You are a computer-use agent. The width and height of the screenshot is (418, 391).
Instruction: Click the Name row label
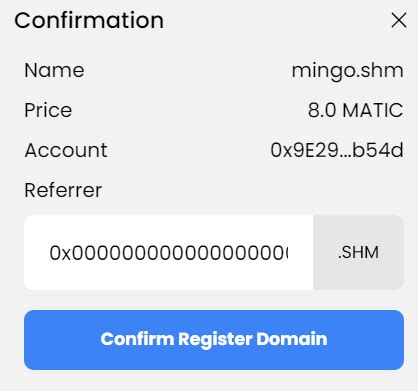point(54,70)
